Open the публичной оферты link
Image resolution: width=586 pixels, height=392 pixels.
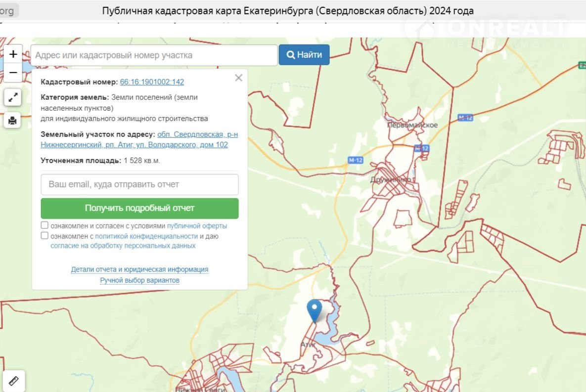(197, 226)
